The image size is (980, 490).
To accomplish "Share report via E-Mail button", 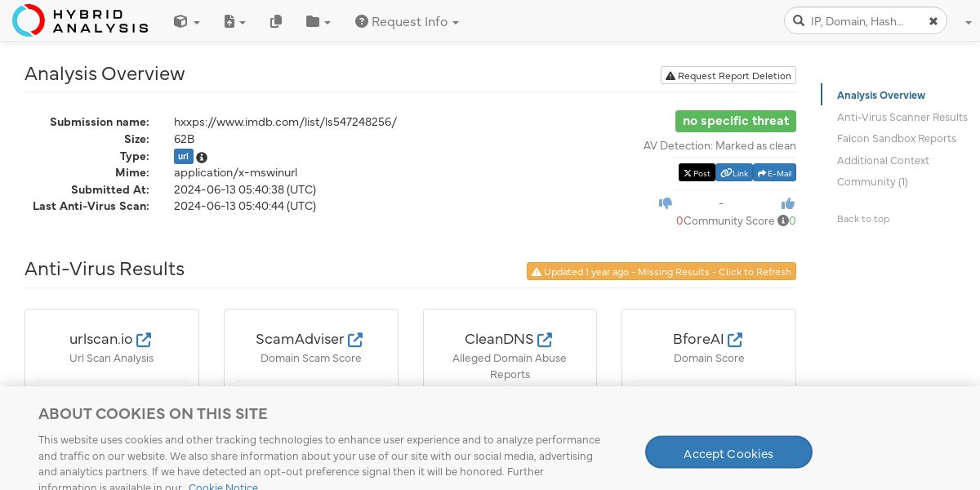I will [x=774, y=173].
